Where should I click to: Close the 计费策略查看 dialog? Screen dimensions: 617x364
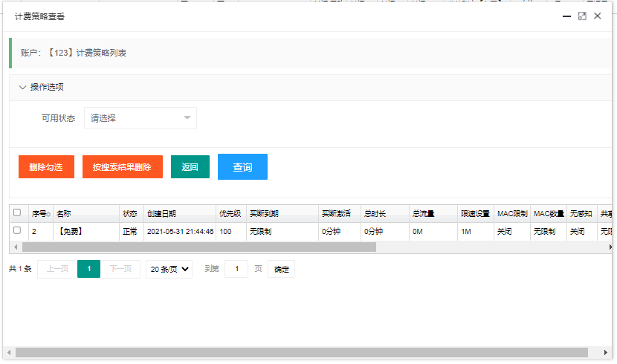[x=598, y=16]
